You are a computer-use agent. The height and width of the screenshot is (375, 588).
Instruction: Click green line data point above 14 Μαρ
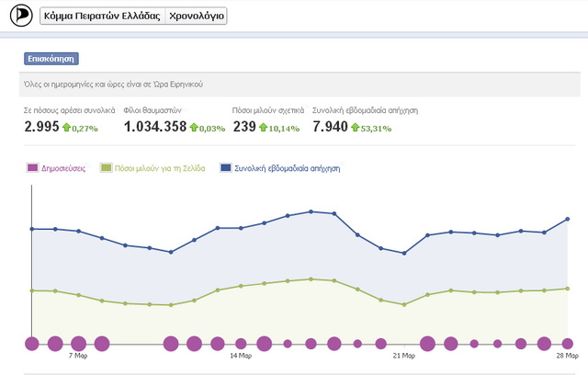(241, 286)
